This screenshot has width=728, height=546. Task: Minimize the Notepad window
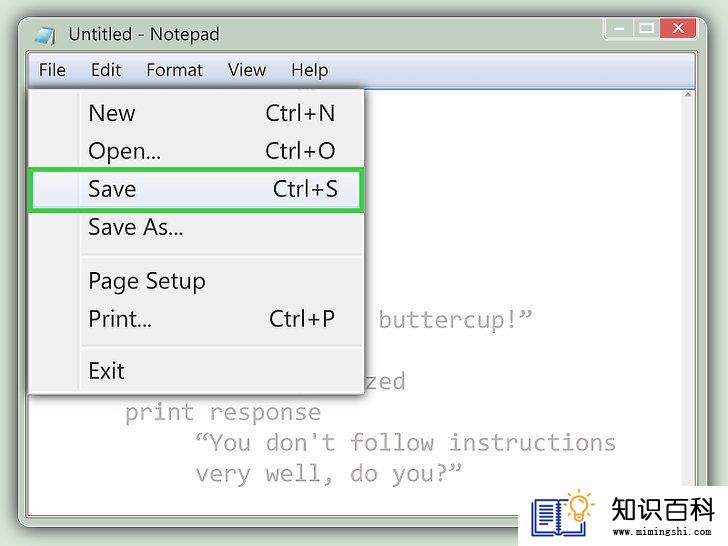click(619, 29)
